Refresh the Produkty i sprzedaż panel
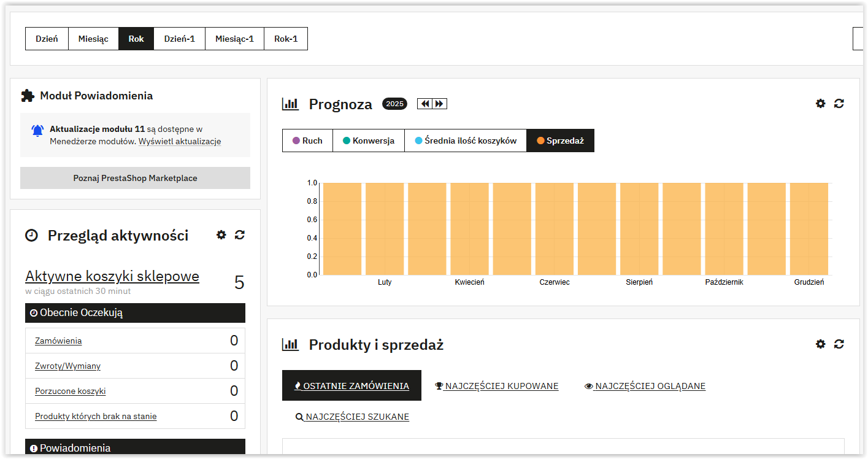The height and width of the screenshot is (459, 868). tap(839, 344)
